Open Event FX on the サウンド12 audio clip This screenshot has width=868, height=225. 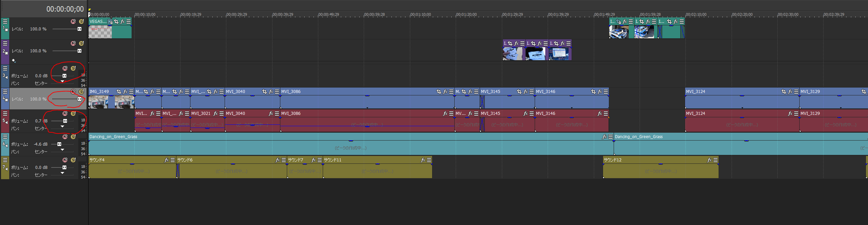pyautogui.click(x=709, y=160)
